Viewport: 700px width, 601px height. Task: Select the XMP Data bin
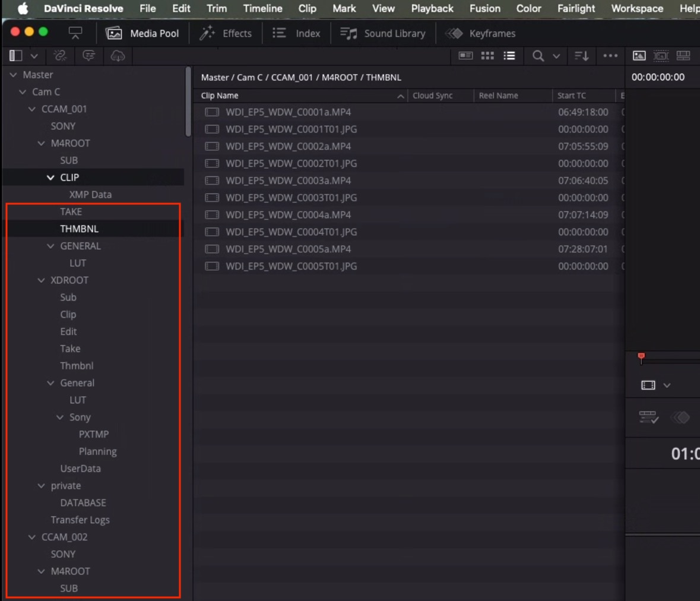90,195
